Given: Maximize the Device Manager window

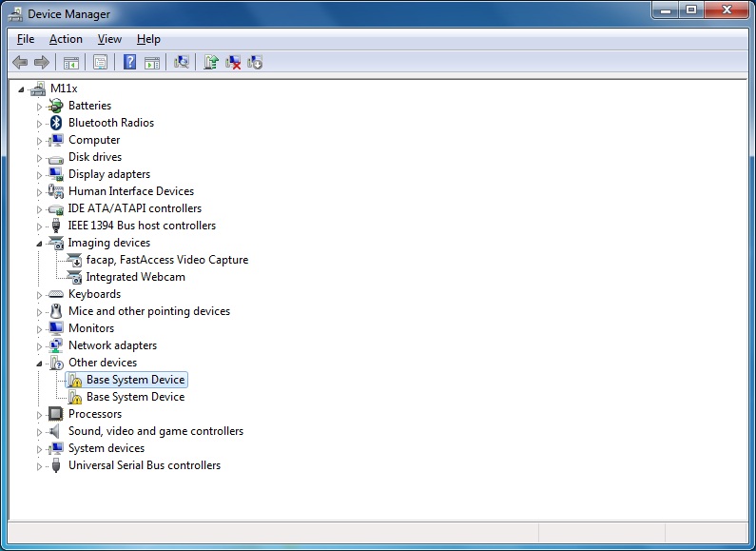Looking at the screenshot, I should point(691,10).
